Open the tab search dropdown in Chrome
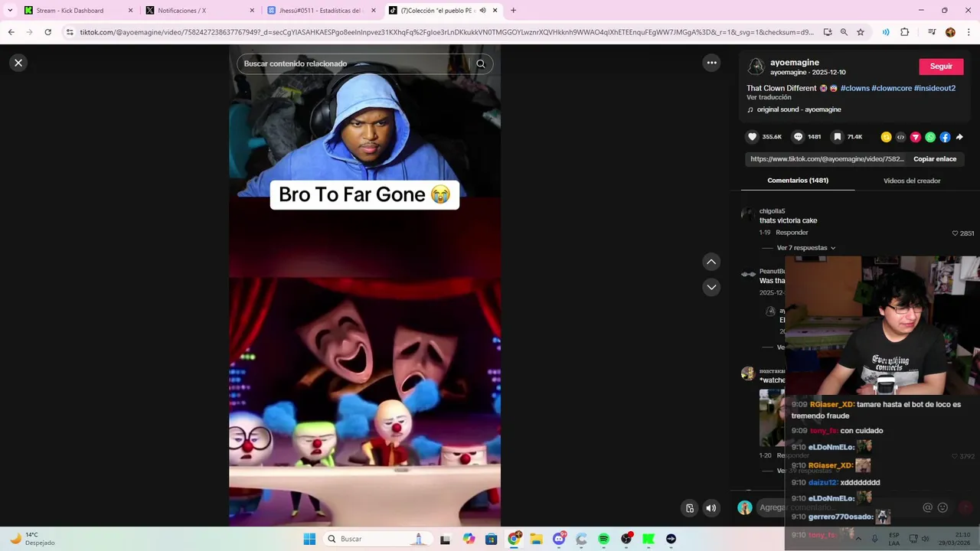Image resolution: width=980 pixels, height=551 pixels. [9, 11]
